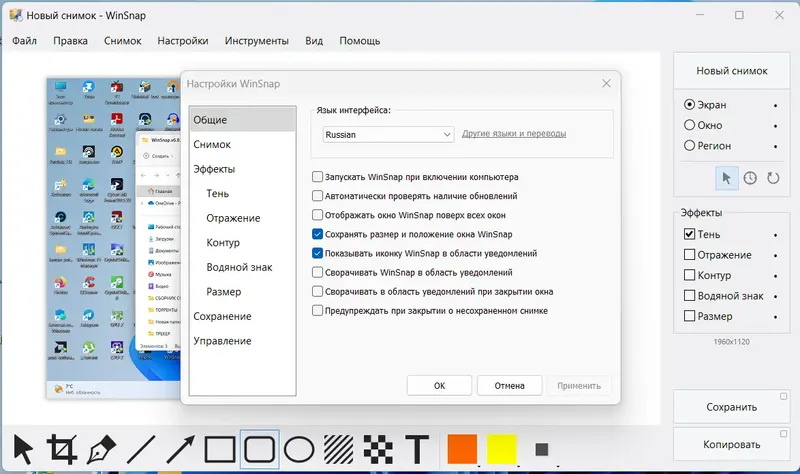Open the Помощь menu
800x474 pixels.
click(x=360, y=41)
